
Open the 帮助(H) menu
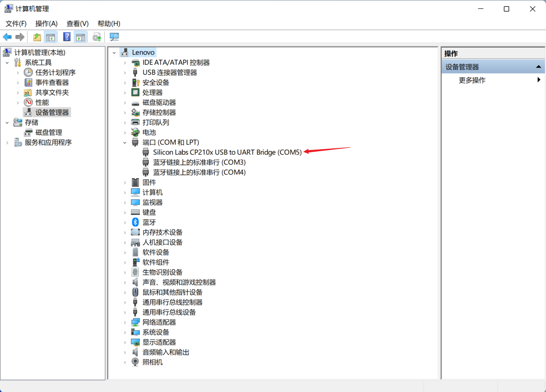(109, 24)
